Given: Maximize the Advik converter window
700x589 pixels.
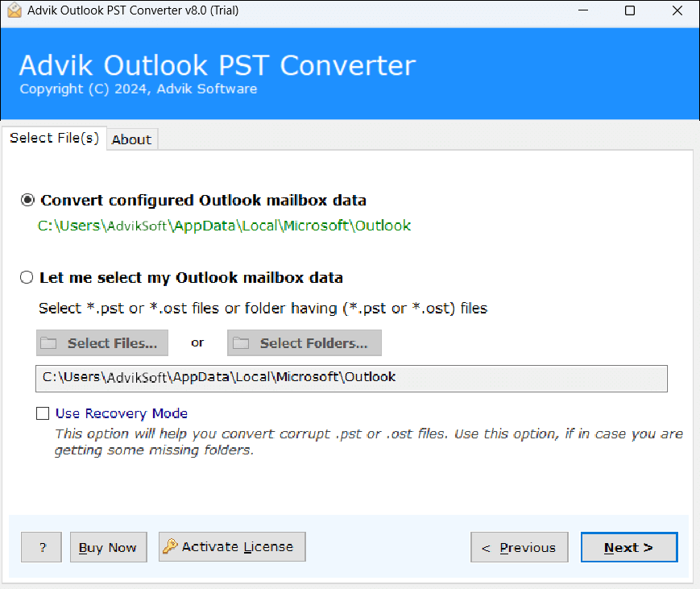Looking at the screenshot, I should 630,10.
